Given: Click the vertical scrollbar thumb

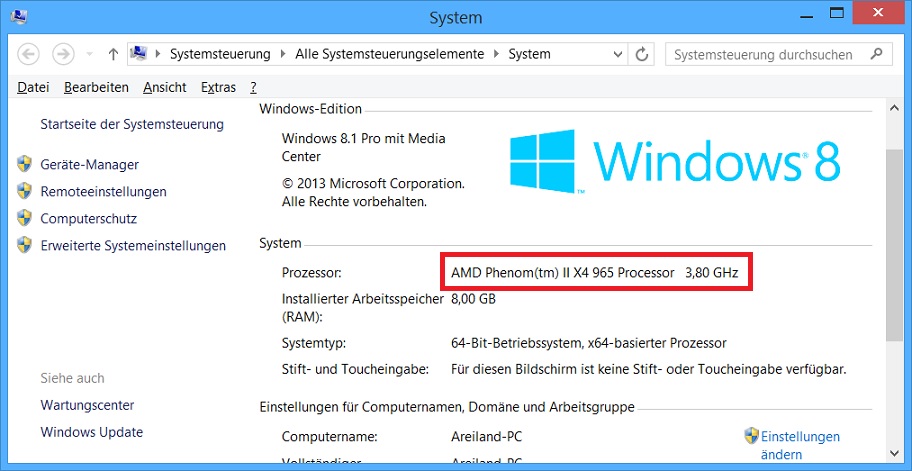Looking at the screenshot, I should click(894, 245).
